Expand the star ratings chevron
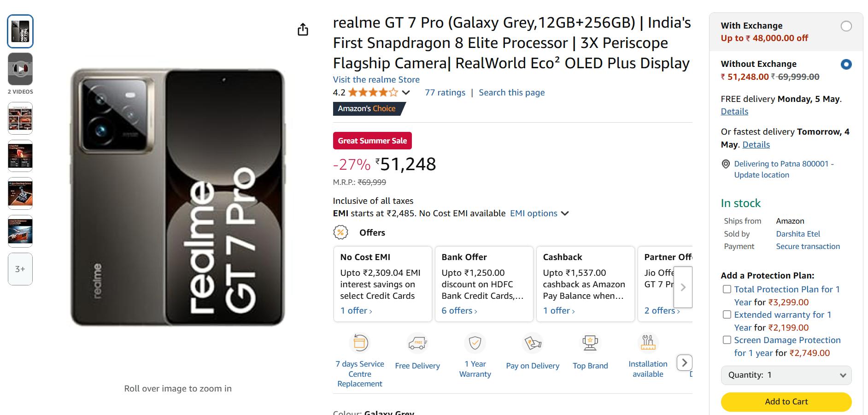Screen dimensions: 868x415 point(406,93)
